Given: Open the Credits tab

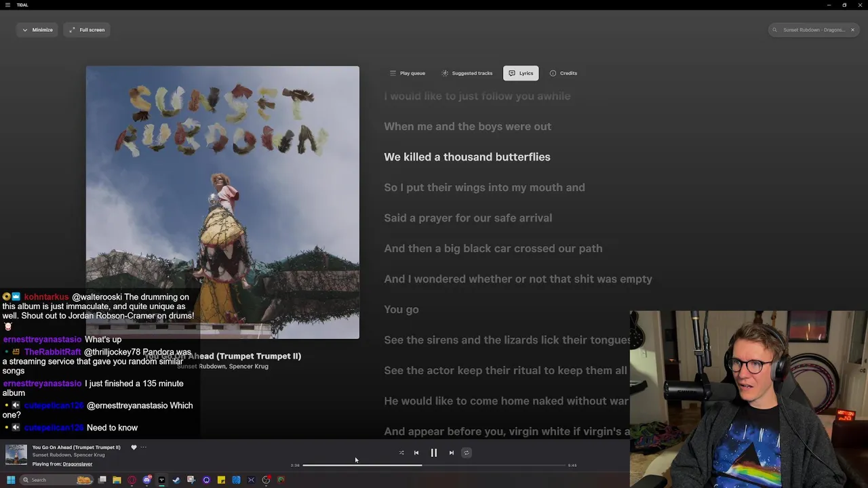Looking at the screenshot, I should (564, 73).
